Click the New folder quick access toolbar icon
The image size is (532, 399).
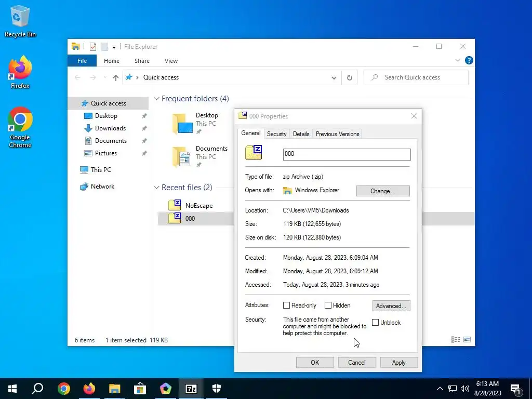105,47
